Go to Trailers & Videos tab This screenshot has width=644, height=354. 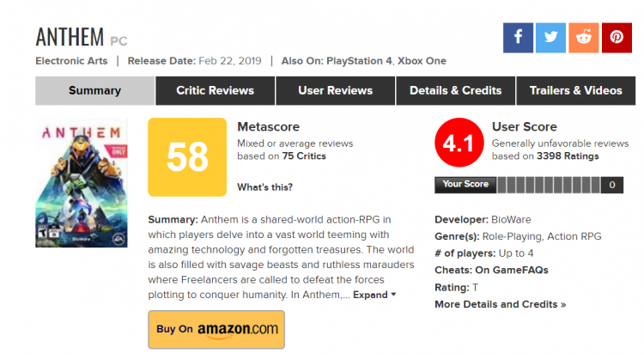click(x=575, y=90)
